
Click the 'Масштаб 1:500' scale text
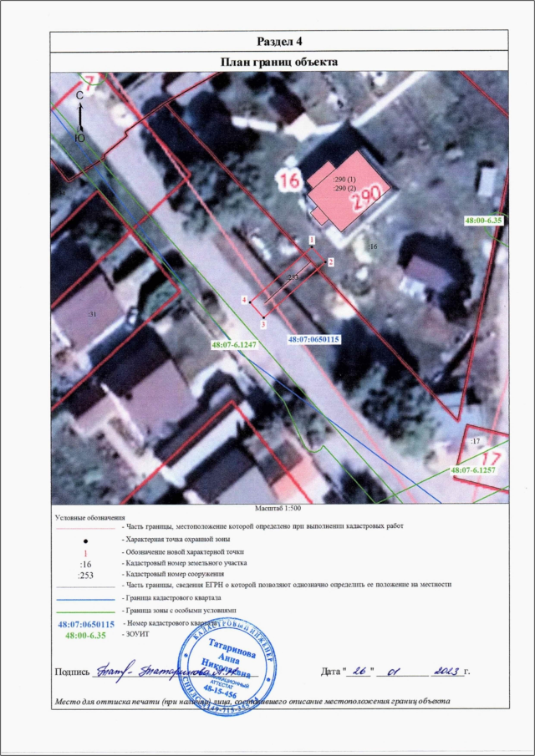click(x=278, y=508)
